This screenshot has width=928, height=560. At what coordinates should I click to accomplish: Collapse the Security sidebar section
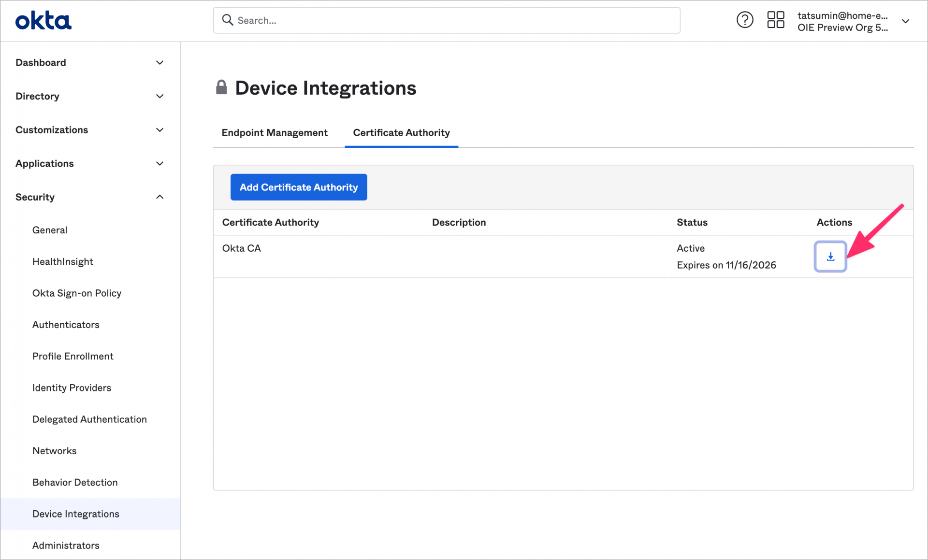point(35,197)
